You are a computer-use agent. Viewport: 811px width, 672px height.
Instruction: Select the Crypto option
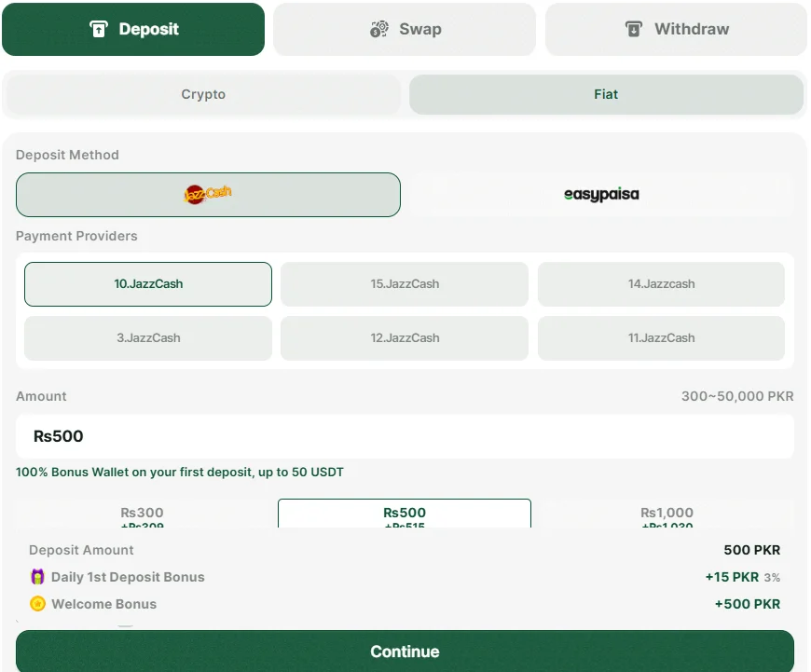pos(203,94)
